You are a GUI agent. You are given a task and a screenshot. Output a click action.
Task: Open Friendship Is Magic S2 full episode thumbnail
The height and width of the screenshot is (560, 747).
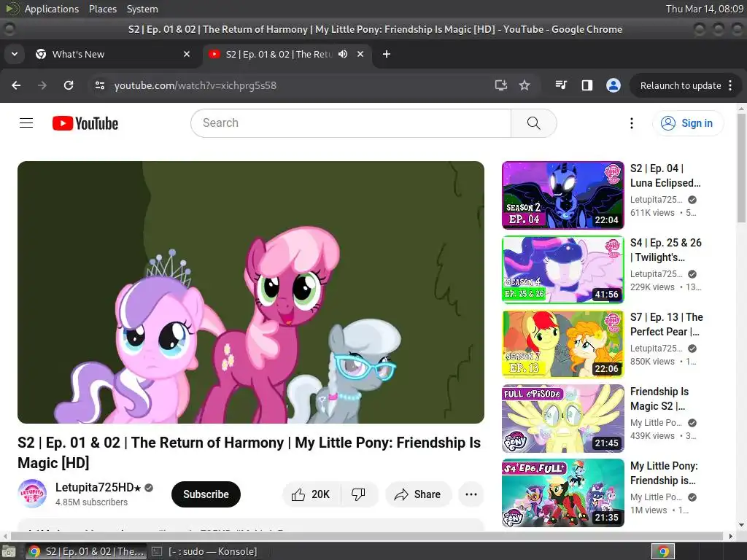(562, 418)
